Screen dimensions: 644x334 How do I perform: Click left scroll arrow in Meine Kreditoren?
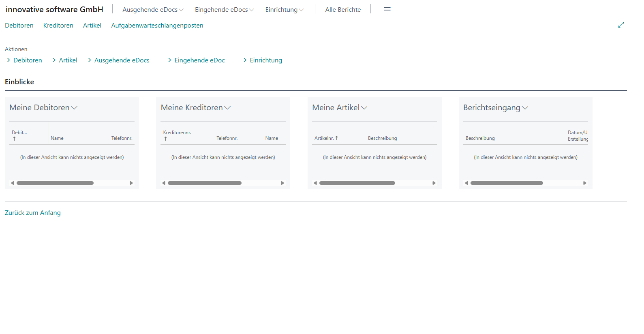pos(164,183)
